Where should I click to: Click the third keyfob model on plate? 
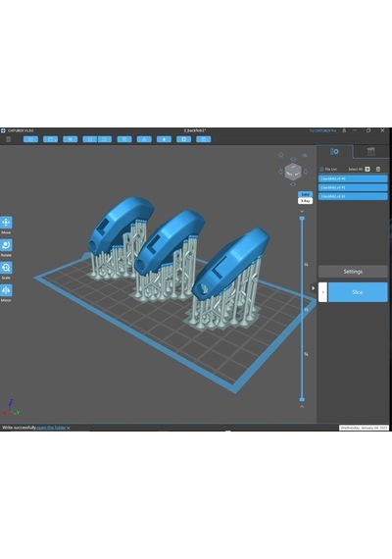coord(230,263)
